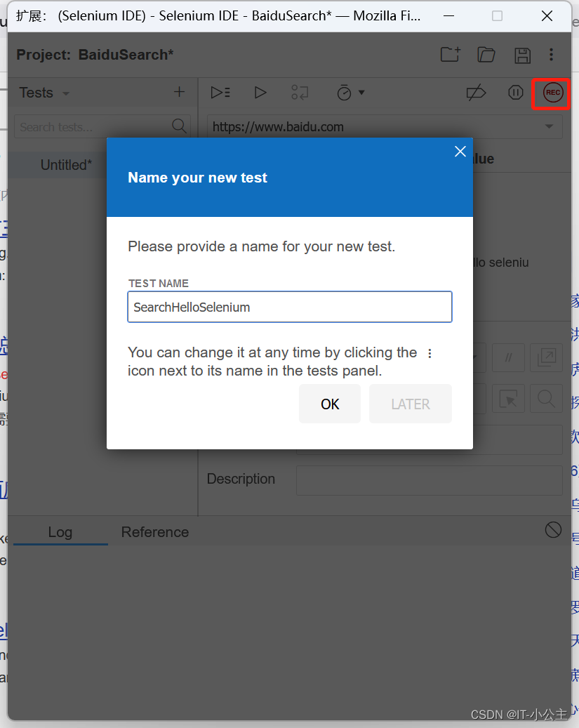Start recording with the REC button
This screenshot has height=728, width=579.
point(553,93)
